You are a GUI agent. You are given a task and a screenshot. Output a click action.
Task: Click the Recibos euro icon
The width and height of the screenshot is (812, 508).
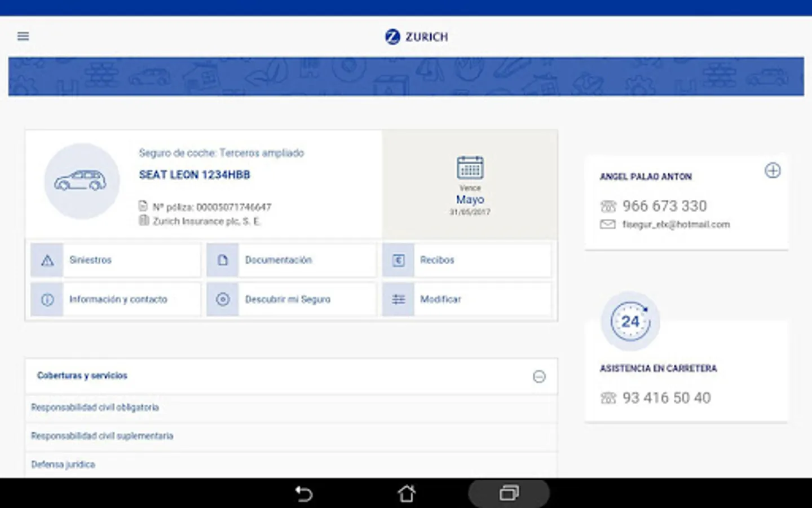(398, 260)
